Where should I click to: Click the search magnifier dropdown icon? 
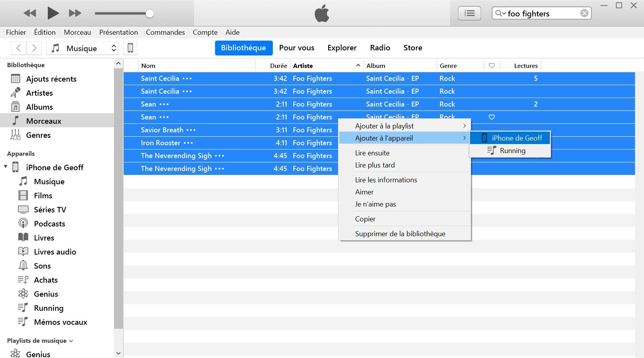pos(500,13)
